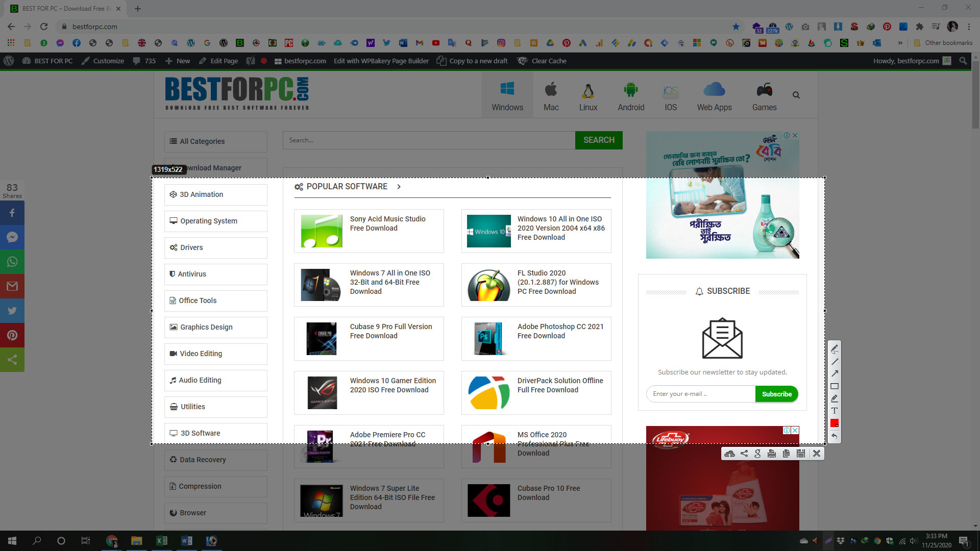Open Cubase 9 Pro Full Version link

point(391,331)
